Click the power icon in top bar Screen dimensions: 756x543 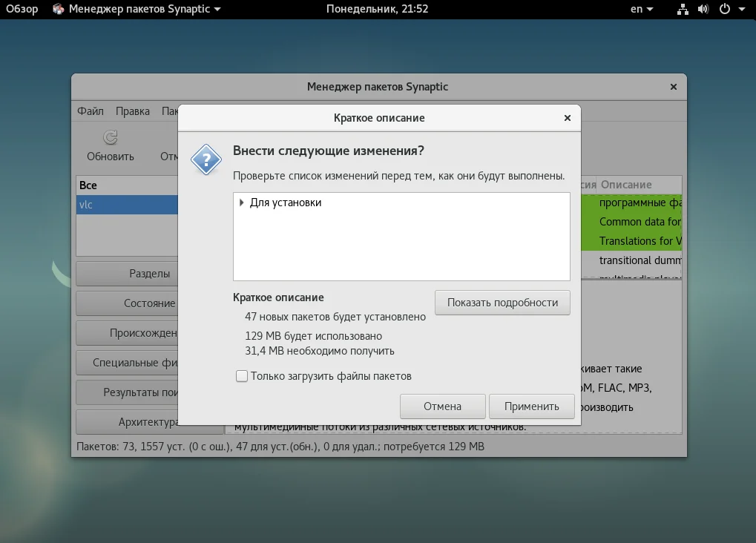click(x=724, y=9)
